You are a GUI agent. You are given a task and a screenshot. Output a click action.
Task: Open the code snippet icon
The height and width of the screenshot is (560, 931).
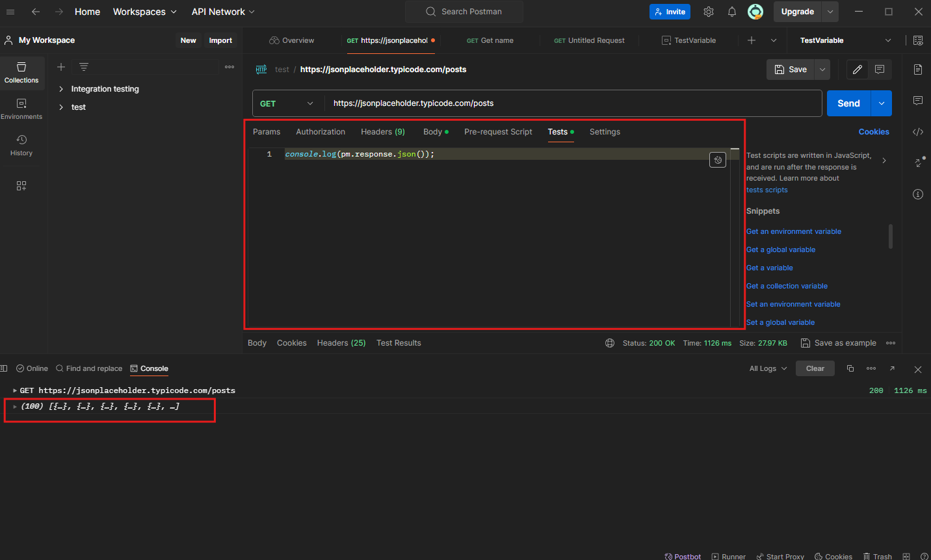(918, 132)
